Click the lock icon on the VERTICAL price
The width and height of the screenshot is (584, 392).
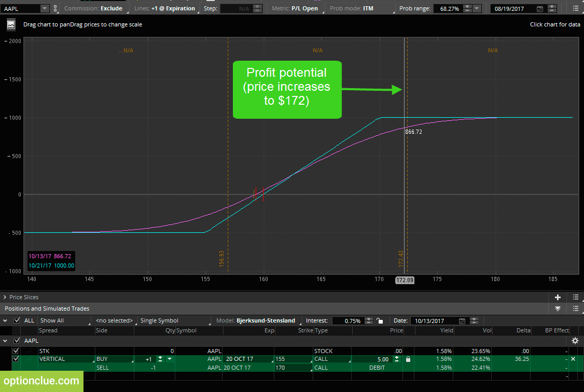point(408,359)
